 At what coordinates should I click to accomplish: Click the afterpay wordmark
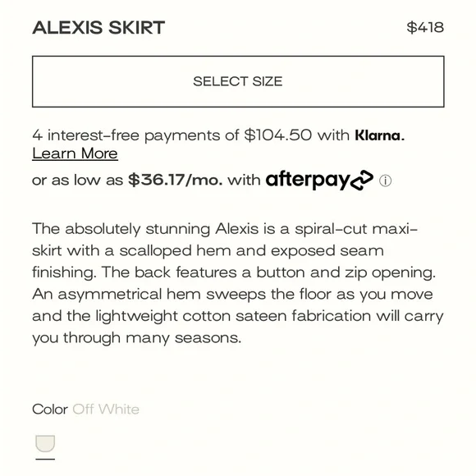click(x=308, y=180)
